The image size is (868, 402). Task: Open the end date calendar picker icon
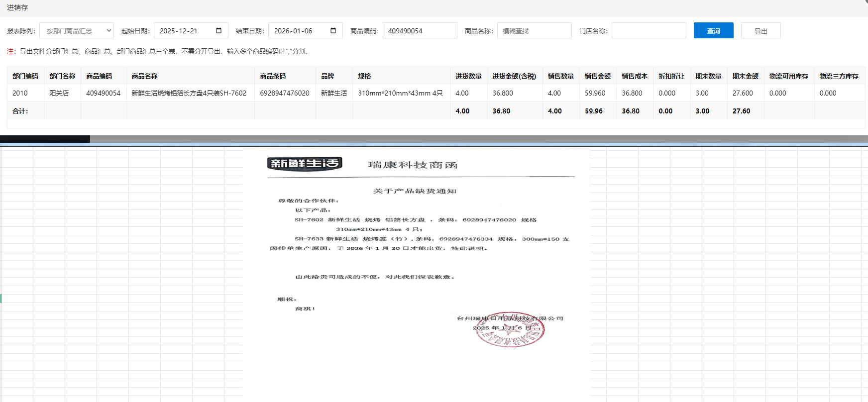[x=333, y=30]
